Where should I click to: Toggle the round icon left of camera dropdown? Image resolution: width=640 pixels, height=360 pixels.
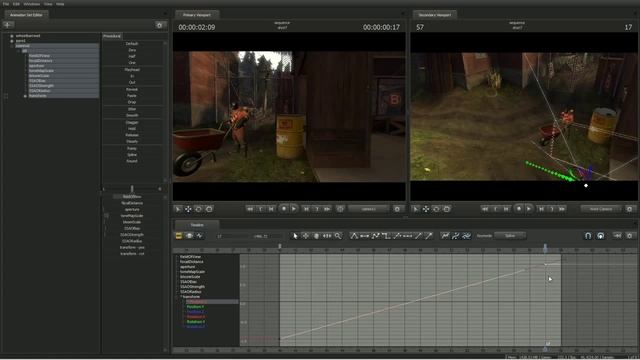coord(340,209)
